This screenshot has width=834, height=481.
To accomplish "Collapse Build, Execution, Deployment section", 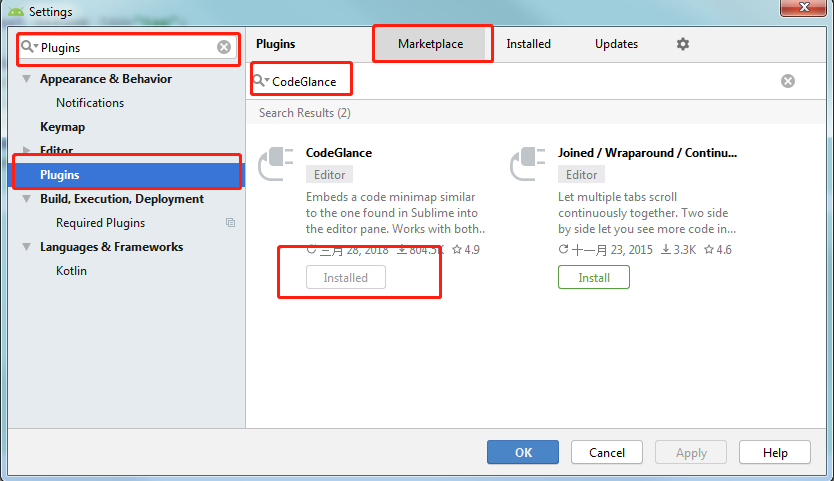I will [x=26, y=199].
